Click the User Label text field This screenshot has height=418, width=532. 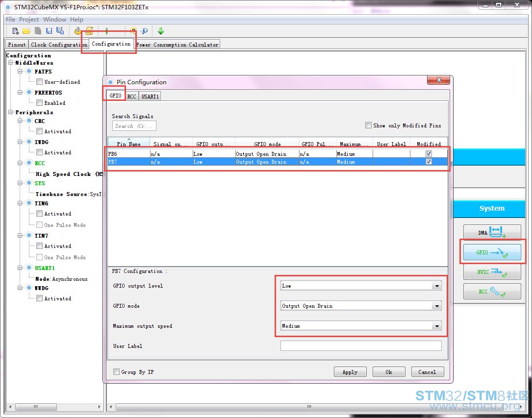point(361,346)
